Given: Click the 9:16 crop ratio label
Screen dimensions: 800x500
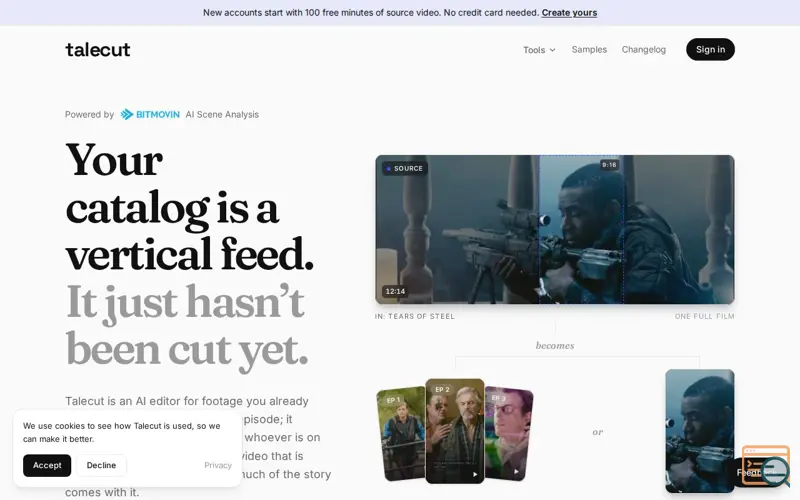Looking at the screenshot, I should [x=609, y=165].
